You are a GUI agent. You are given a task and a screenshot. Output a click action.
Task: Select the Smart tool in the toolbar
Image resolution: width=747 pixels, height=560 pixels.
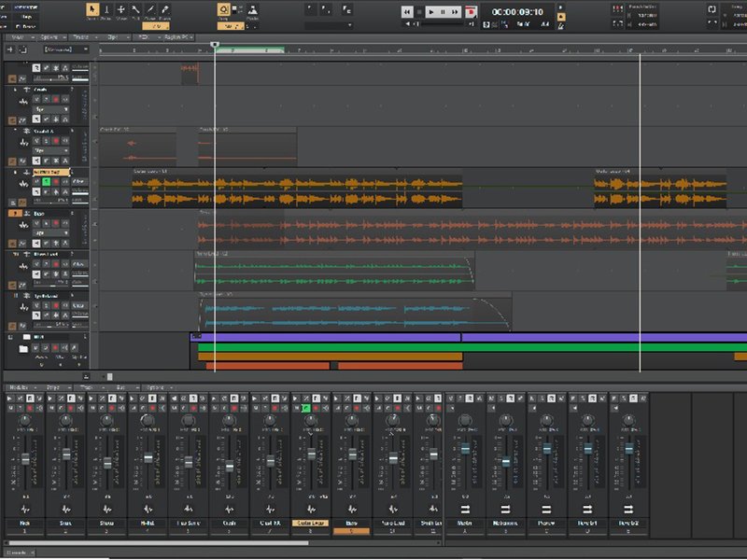click(x=92, y=10)
